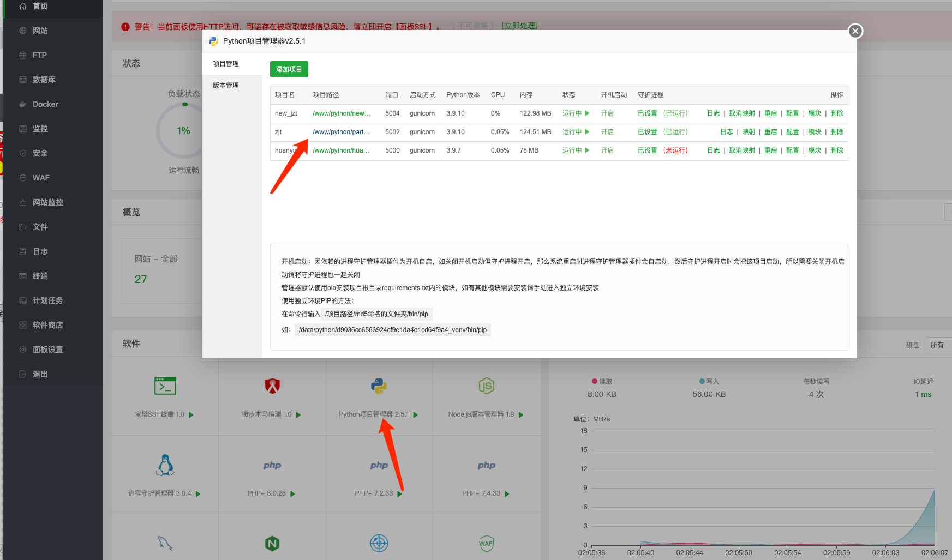Close the Python项目管理器 dialog

pos(855,31)
